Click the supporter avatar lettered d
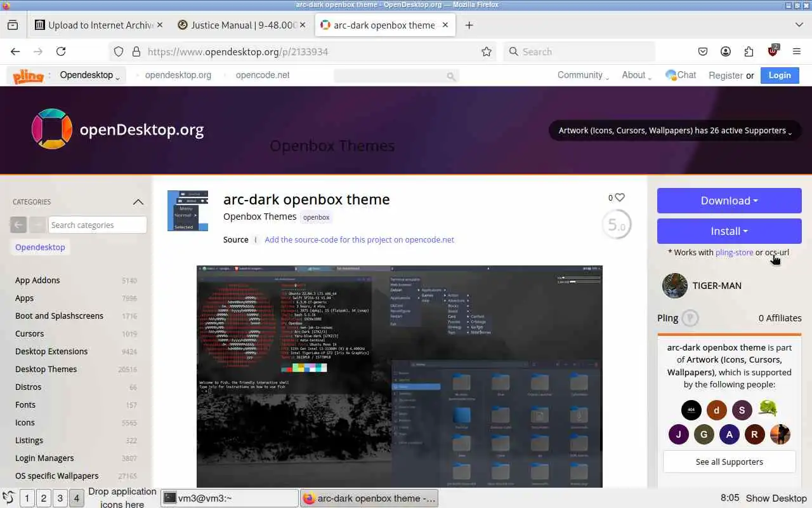812x508 pixels. (x=717, y=410)
